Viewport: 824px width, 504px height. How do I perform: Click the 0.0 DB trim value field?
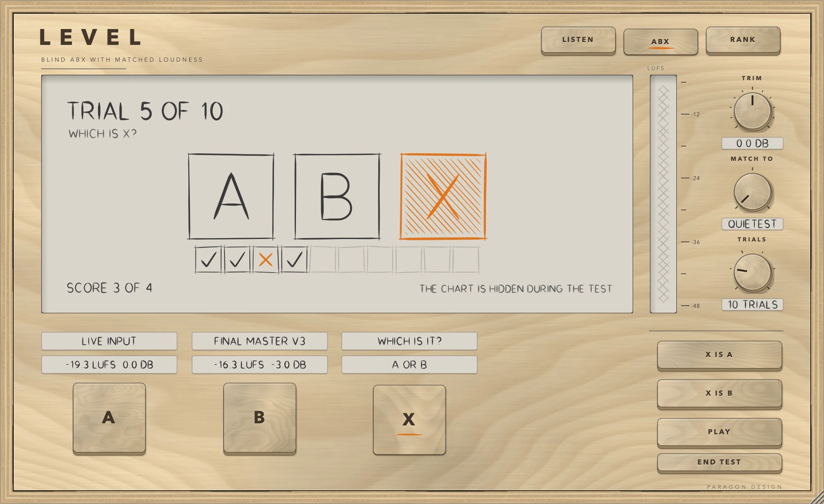(x=752, y=143)
